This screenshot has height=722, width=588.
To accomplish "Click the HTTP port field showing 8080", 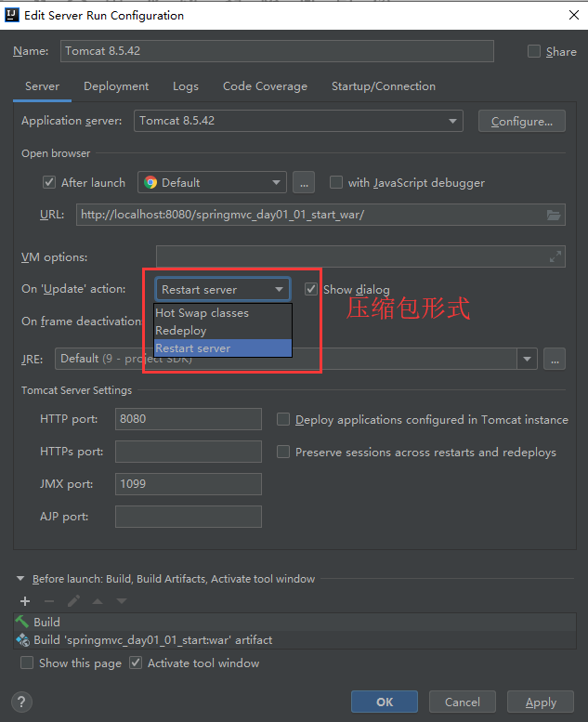I will point(189,419).
